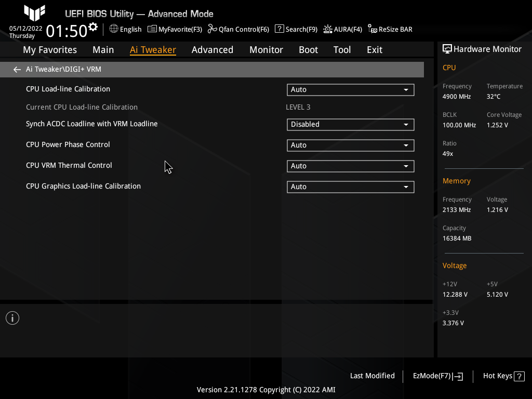
Task: Click the 49x ratio value
Action: [x=447, y=154]
